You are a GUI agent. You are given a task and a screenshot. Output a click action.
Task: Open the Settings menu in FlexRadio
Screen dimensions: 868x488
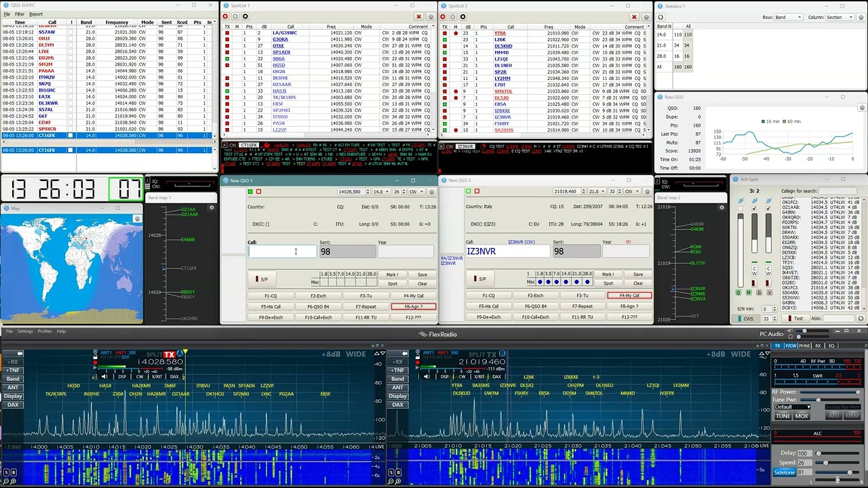tap(25, 331)
